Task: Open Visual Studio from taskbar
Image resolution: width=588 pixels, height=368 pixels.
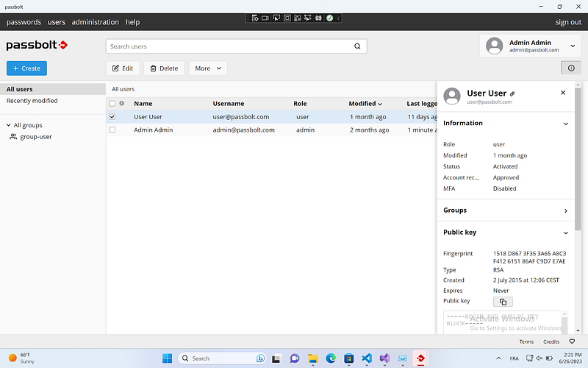Action: coord(384,358)
